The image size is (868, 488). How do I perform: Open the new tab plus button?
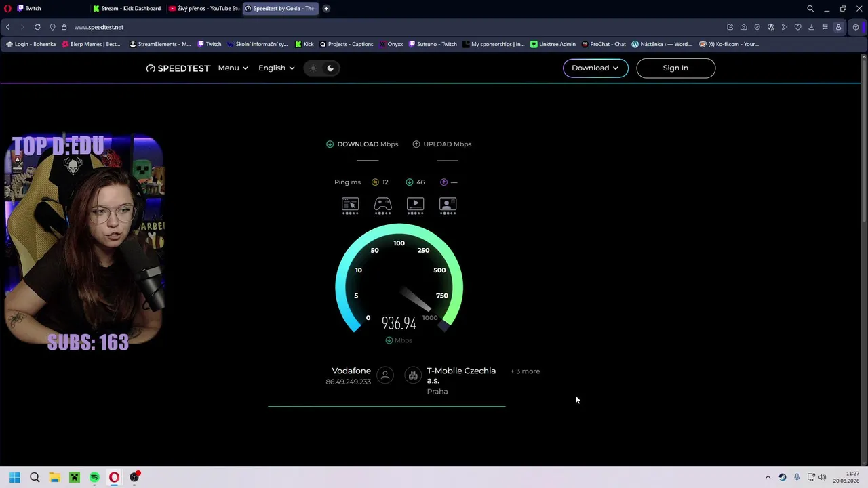click(x=326, y=8)
